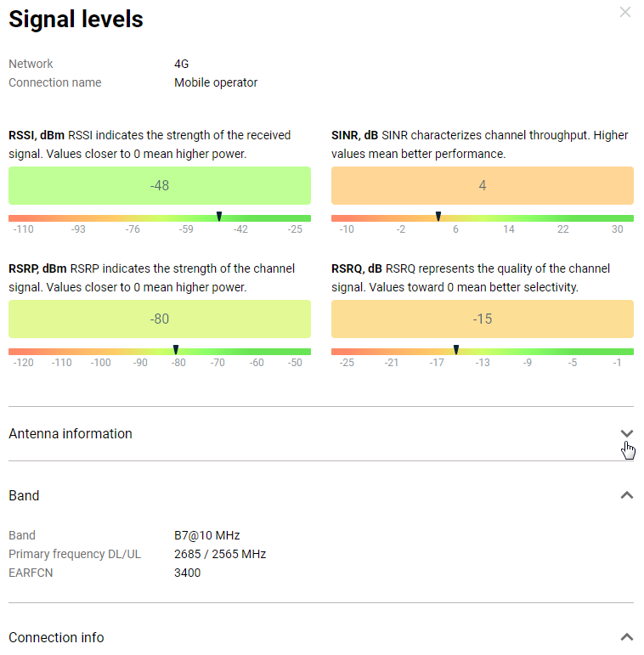The width and height of the screenshot is (644, 655).
Task: Click the SINR gradient scale marker
Action: click(438, 217)
